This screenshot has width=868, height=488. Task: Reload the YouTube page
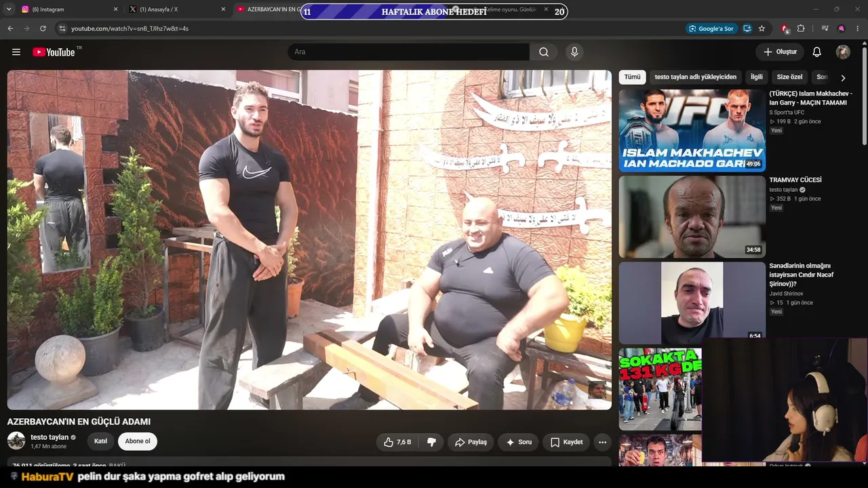(x=43, y=28)
